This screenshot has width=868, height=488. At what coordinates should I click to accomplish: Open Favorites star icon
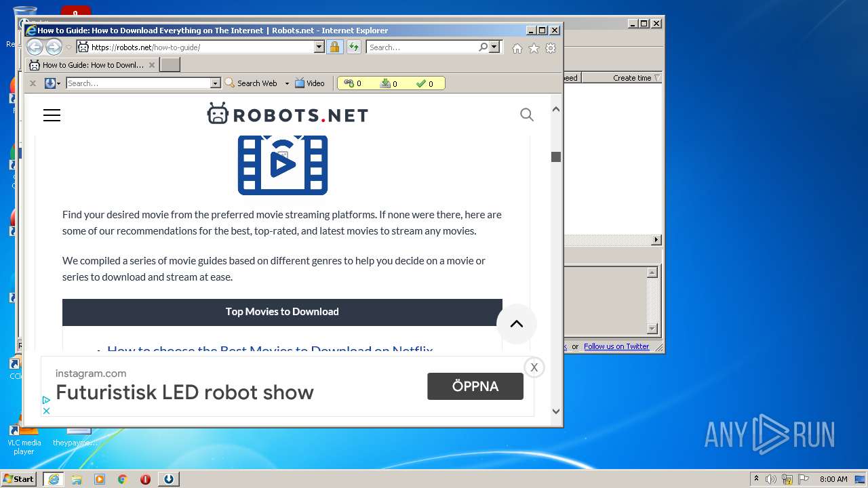click(x=534, y=48)
